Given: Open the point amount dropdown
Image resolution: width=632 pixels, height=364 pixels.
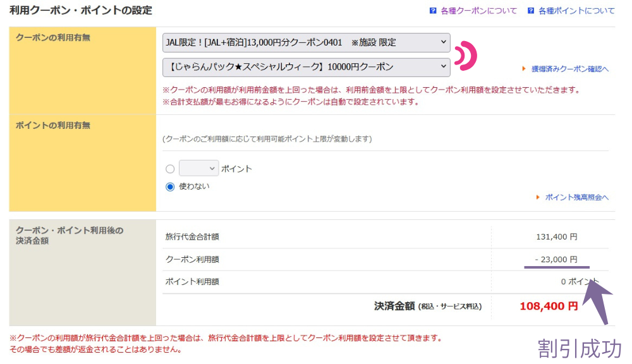Looking at the screenshot, I should click(x=198, y=169).
